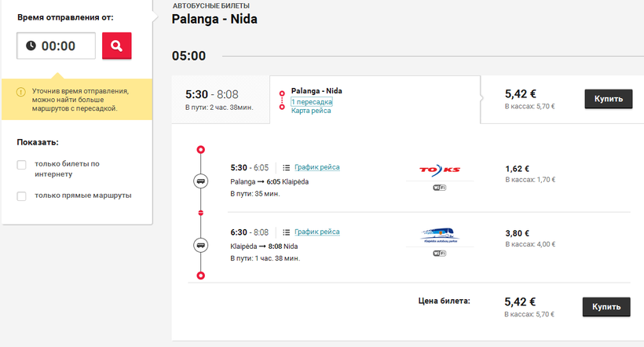Viewport: 644px width, 347px height.
Task: Click the bus icon for Palanga–Klaipėda leg
Action: click(x=201, y=181)
